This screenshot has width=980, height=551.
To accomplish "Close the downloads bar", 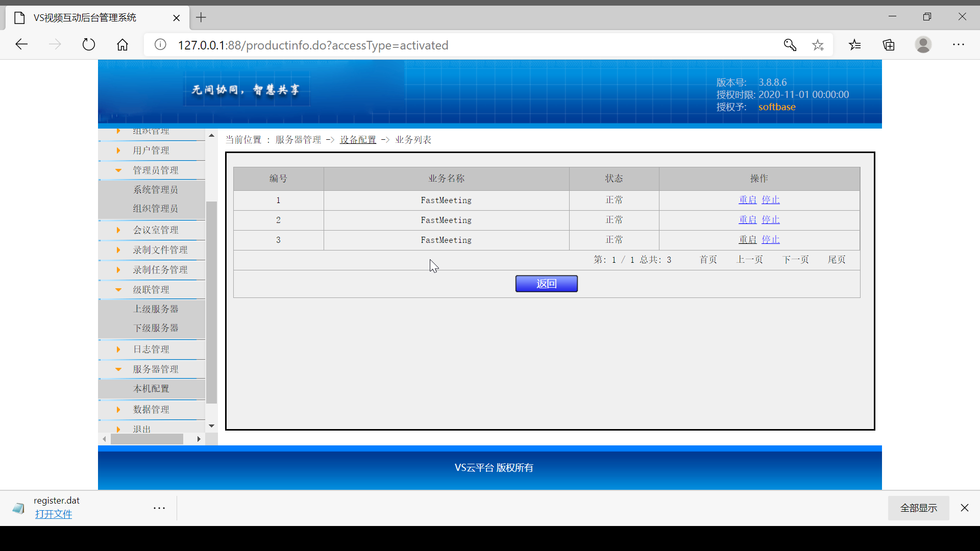I will (965, 508).
